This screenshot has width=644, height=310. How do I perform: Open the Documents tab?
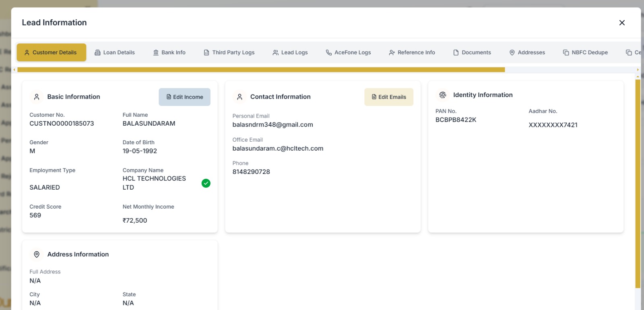pyautogui.click(x=472, y=52)
